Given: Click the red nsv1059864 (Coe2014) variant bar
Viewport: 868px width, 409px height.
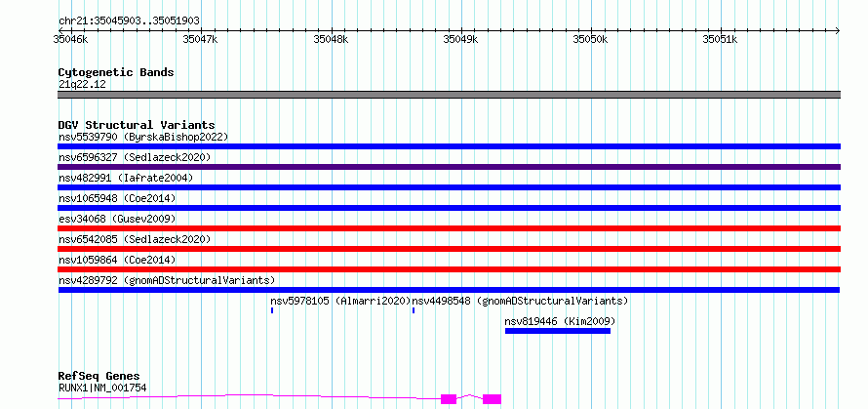Looking at the screenshot, I should (449, 269).
